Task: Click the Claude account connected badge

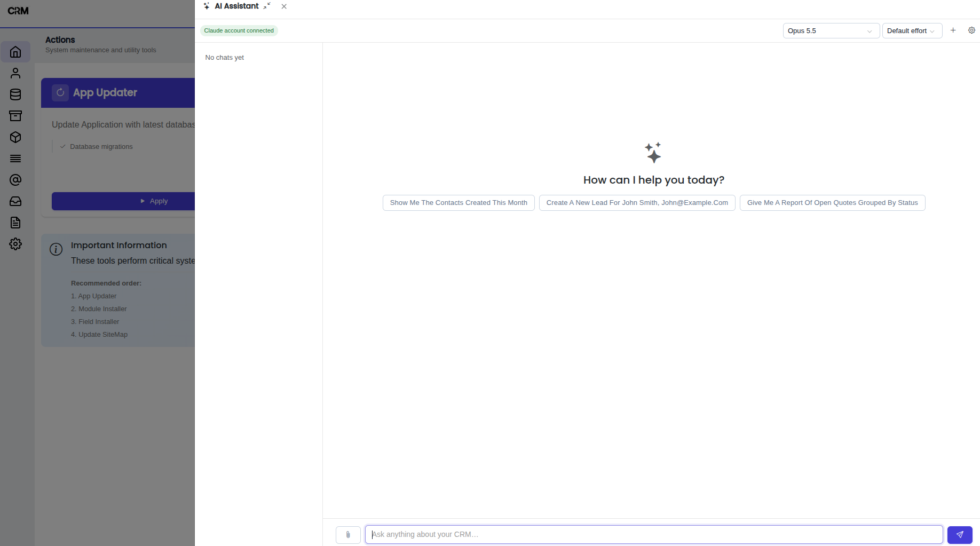Action: click(x=239, y=30)
